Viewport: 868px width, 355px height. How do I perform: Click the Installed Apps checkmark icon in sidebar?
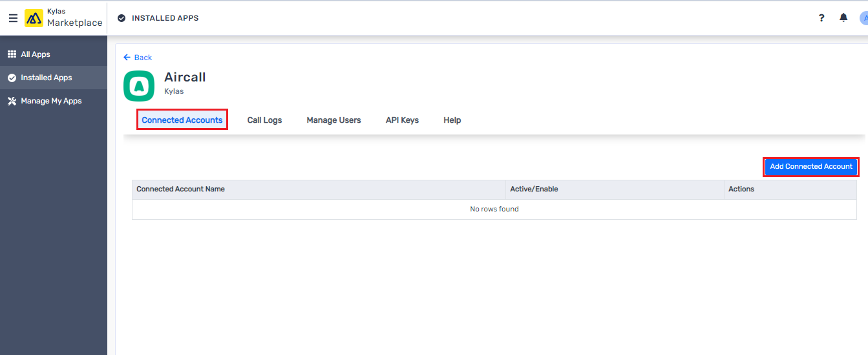pos(12,78)
